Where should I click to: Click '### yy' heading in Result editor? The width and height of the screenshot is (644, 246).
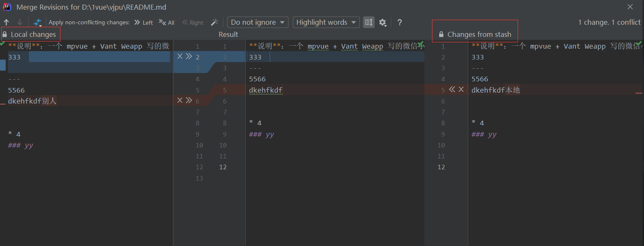tap(262, 134)
